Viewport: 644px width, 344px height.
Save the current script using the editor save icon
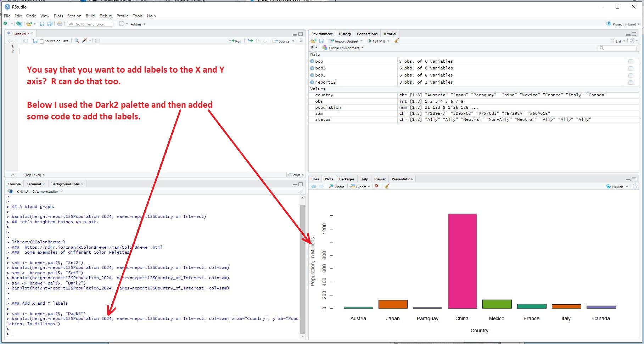[x=35, y=41]
